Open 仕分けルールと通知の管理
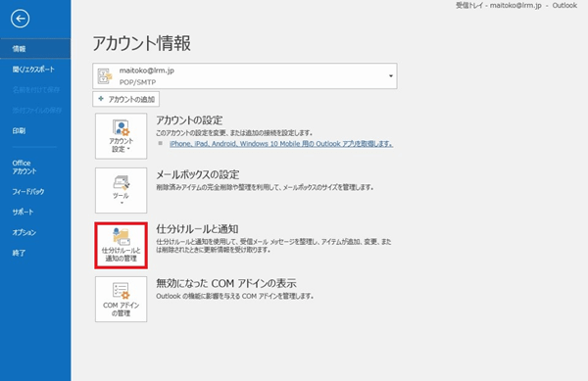 tap(122, 246)
